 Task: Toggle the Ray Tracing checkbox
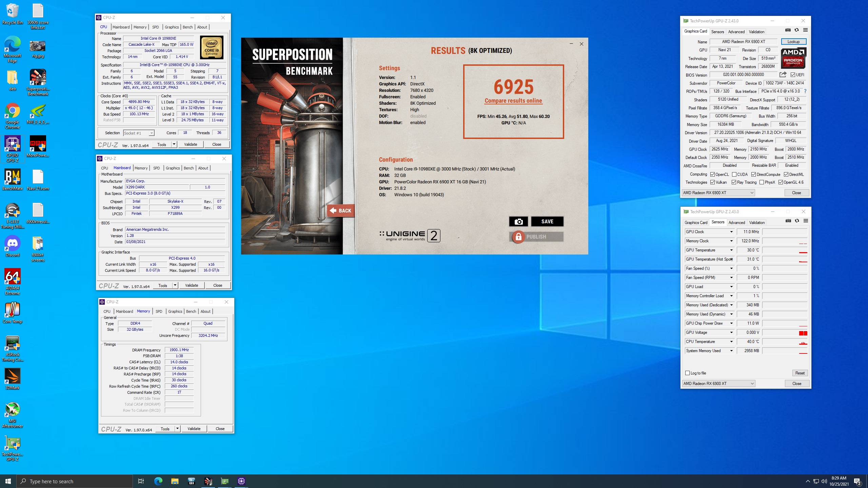coord(734,182)
